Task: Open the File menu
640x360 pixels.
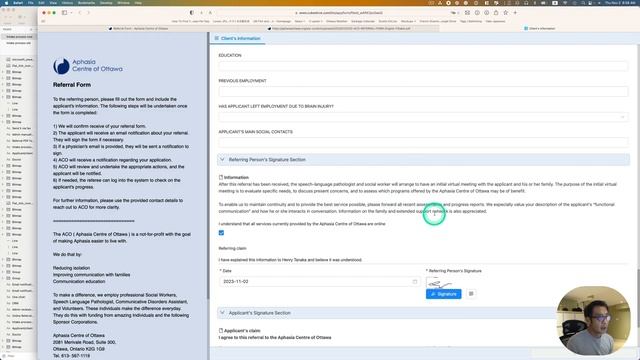Action: click(x=31, y=2)
